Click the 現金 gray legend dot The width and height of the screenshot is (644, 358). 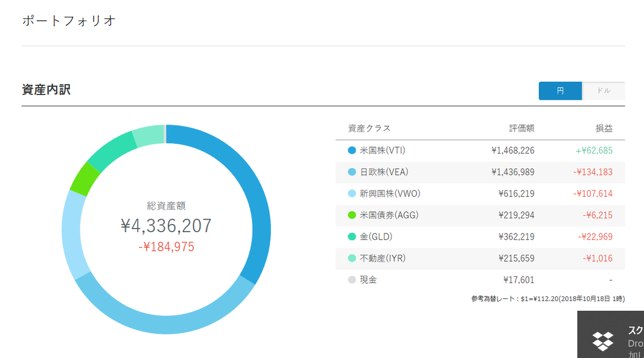point(352,280)
